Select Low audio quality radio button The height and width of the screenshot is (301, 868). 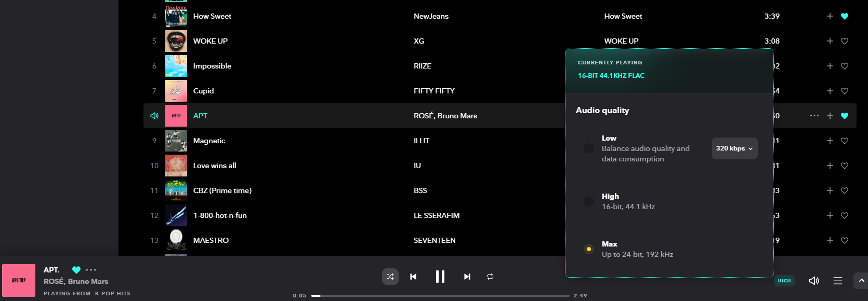point(589,148)
